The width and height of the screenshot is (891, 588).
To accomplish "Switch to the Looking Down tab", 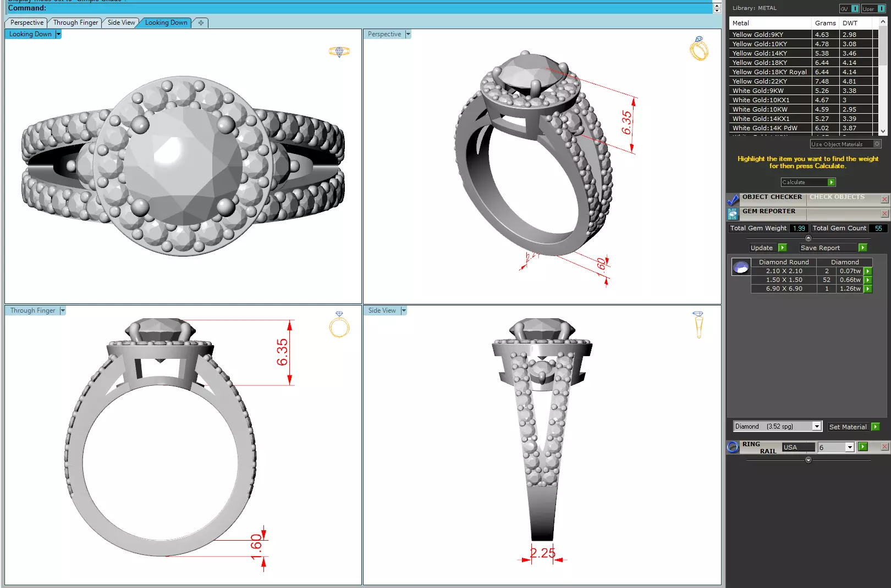I will pos(166,23).
